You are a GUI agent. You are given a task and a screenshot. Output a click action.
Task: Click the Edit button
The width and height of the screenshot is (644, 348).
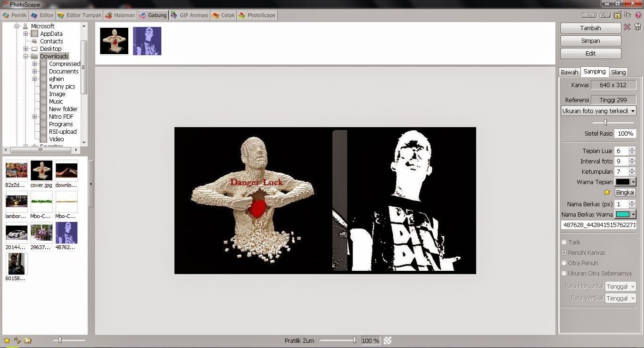(591, 53)
